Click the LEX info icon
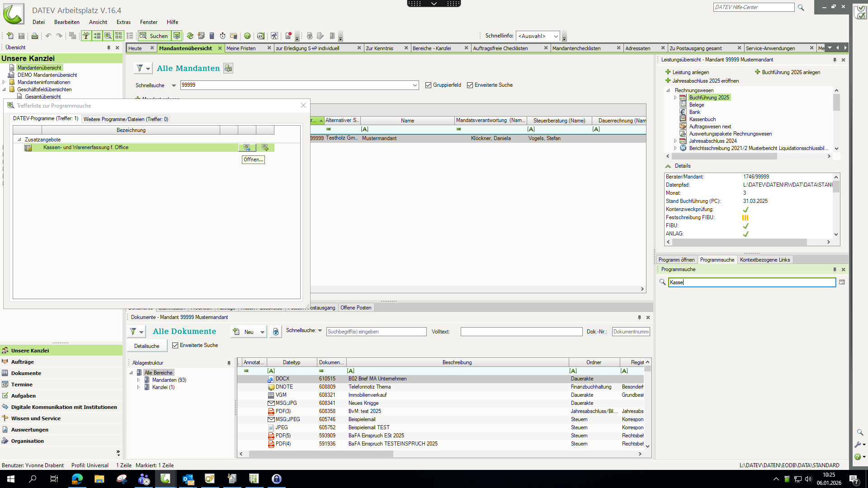The width and height of the screenshot is (868, 488). (260, 36)
